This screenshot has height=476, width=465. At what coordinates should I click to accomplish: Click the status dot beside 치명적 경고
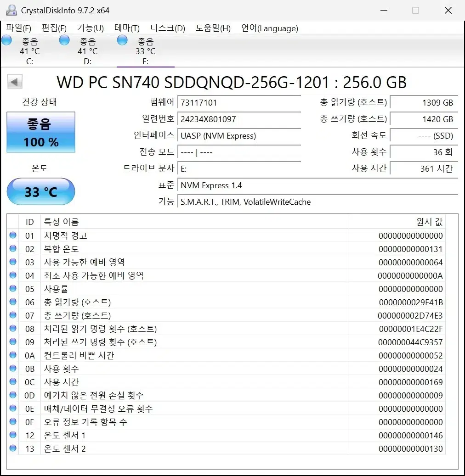point(13,235)
